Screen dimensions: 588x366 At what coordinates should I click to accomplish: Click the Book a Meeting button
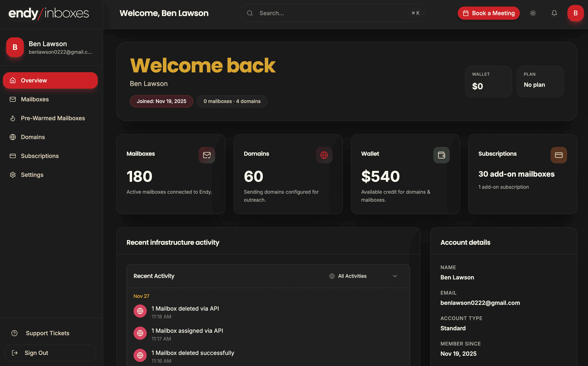[488, 13]
